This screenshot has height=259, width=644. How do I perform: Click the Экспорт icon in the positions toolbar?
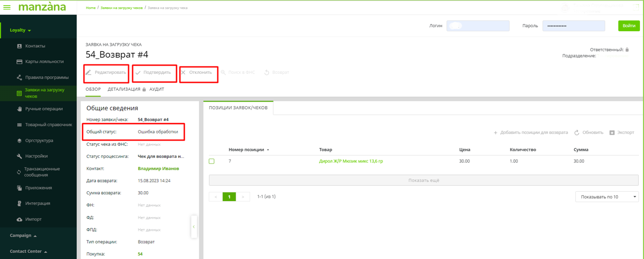tap(612, 133)
